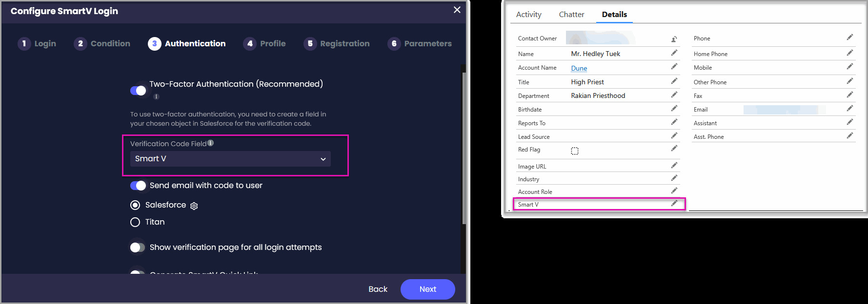
Task: Go to step 5 Registration
Action: coord(337,43)
